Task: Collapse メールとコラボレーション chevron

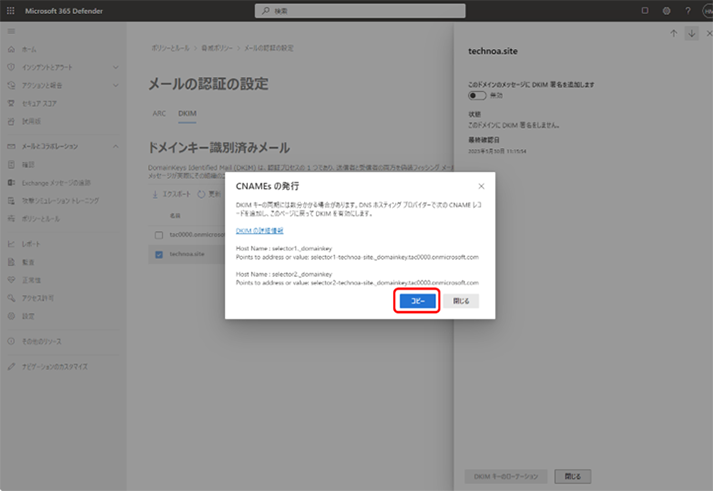Action: point(115,146)
